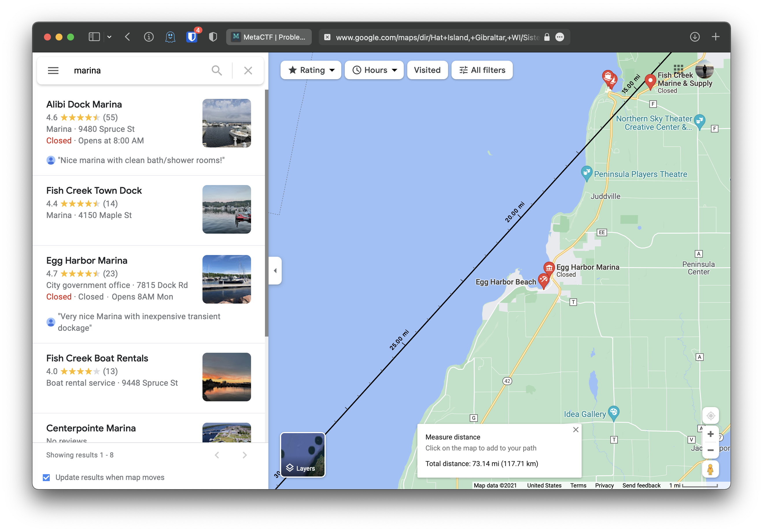
Task: Open Fish Creek Boat Rentals sunset photo
Action: [x=227, y=377]
